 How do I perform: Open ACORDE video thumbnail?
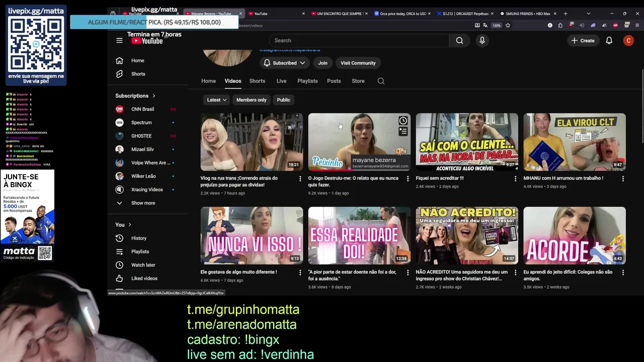tap(575, 236)
